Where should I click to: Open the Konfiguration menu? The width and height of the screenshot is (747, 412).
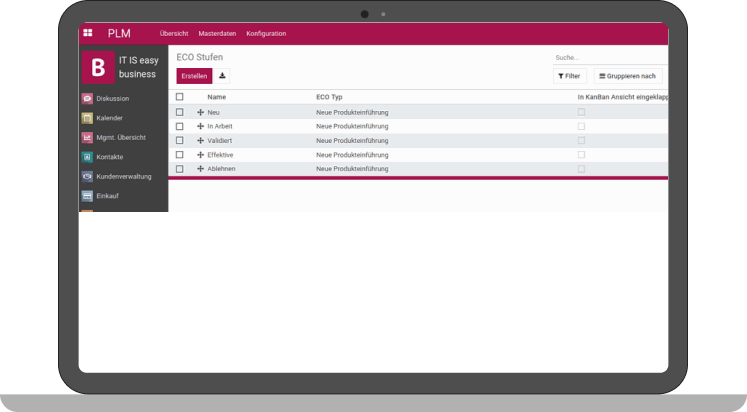pyautogui.click(x=266, y=33)
